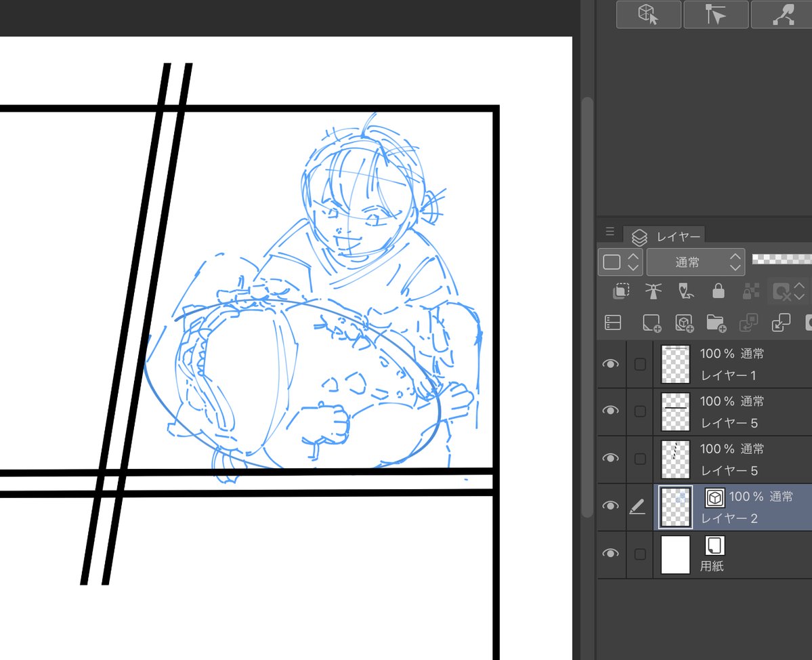Create a new raster layer
Viewport: 812px width, 660px height.
(x=651, y=323)
